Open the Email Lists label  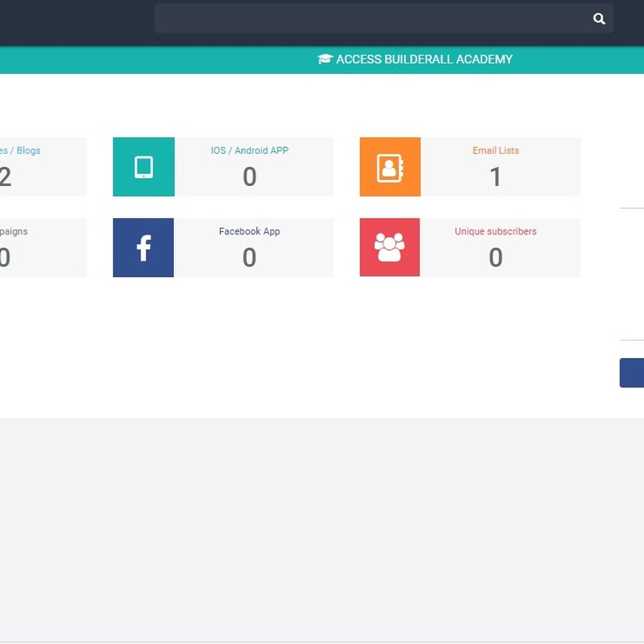[495, 151]
